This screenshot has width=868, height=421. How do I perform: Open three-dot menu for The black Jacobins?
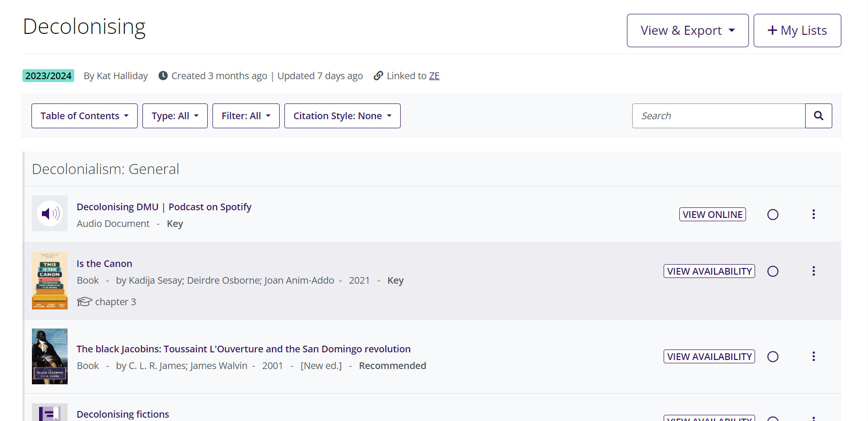coord(813,357)
